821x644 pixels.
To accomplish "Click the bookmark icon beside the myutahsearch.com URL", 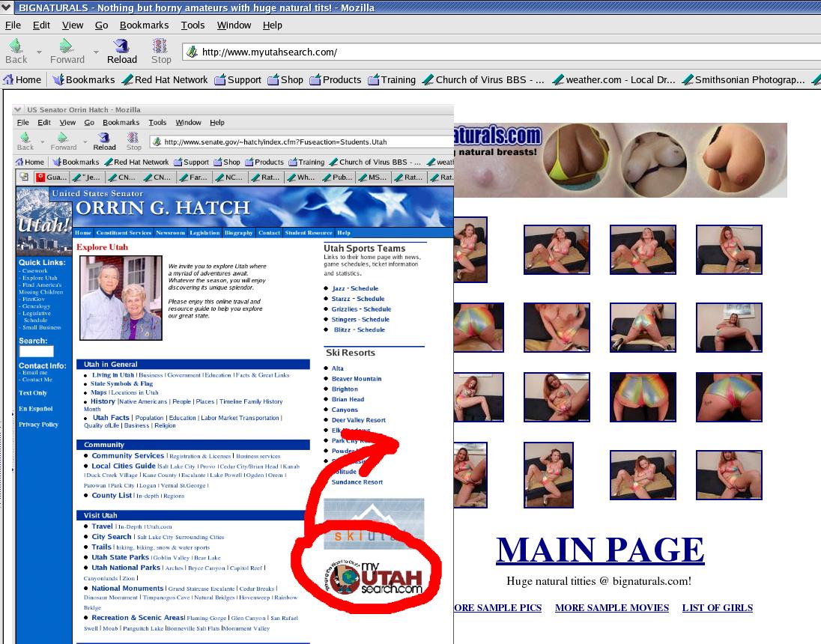I will 193,52.
